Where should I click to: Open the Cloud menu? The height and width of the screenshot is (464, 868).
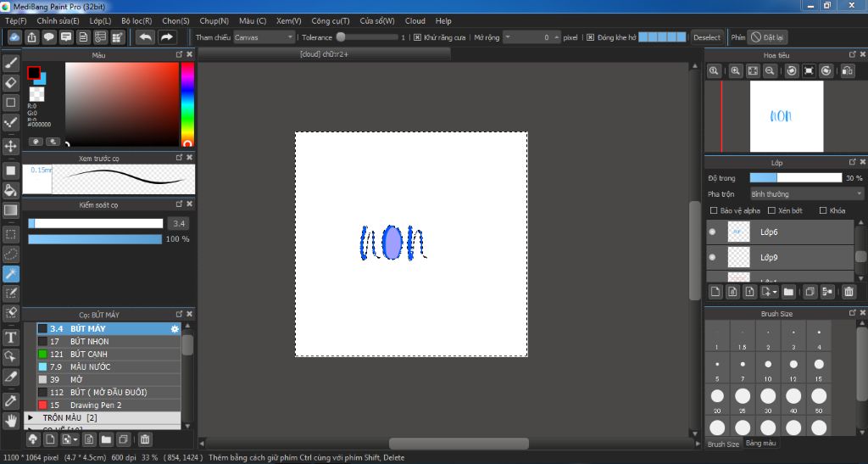click(415, 20)
